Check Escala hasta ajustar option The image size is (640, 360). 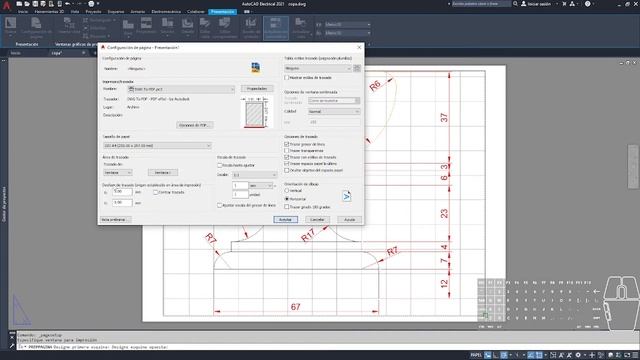(x=220, y=165)
